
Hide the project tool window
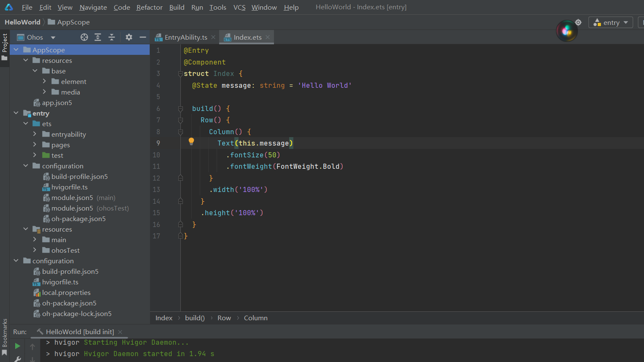[143, 37]
